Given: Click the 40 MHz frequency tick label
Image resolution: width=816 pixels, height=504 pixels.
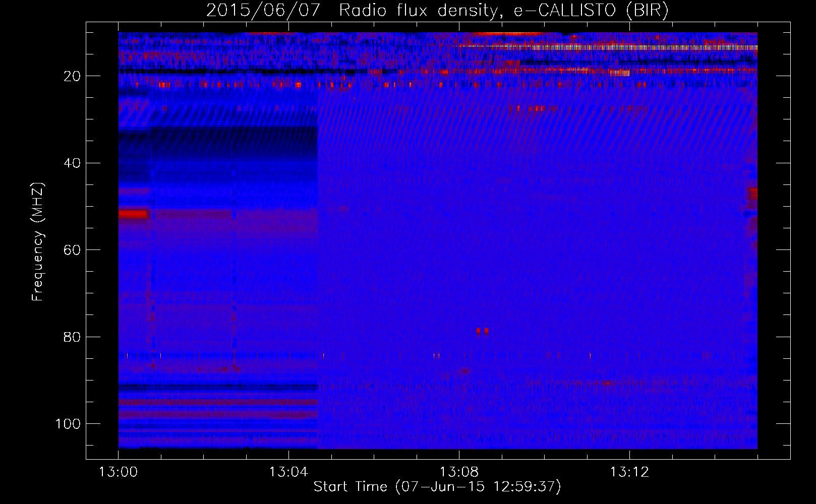Looking at the screenshot, I should (72, 163).
